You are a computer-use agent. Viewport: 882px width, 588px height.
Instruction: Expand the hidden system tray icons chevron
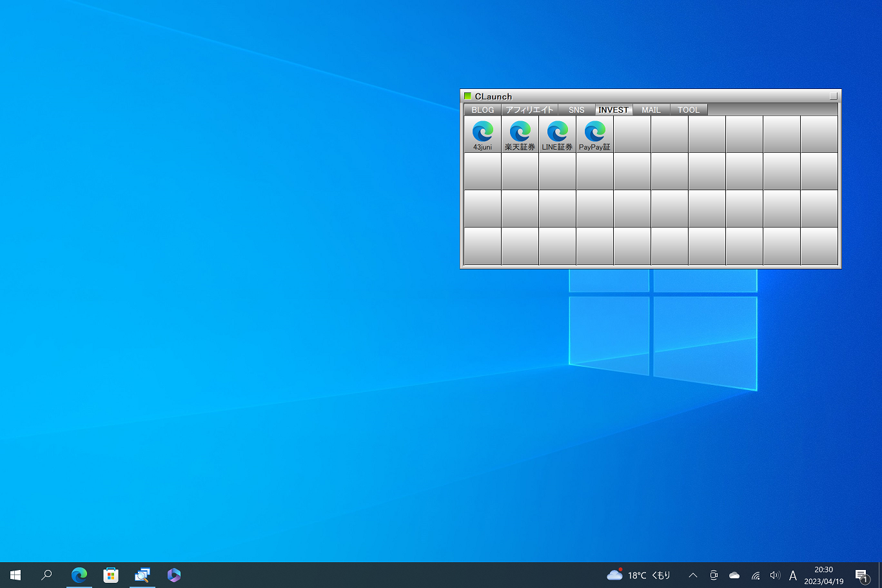tap(693, 575)
